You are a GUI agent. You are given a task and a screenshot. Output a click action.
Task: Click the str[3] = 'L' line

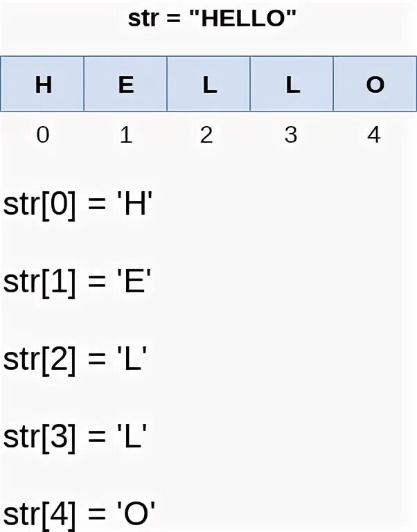tap(76, 437)
